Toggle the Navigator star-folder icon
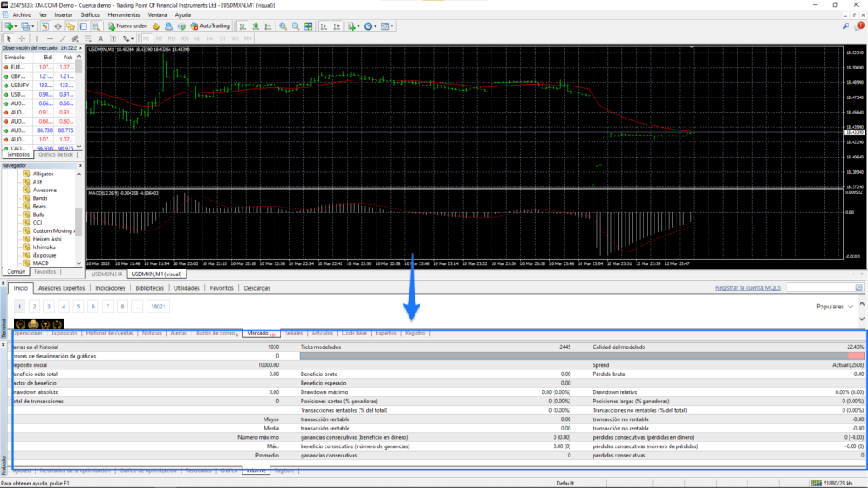Image resolution: width=868 pixels, height=488 pixels. tap(70, 26)
